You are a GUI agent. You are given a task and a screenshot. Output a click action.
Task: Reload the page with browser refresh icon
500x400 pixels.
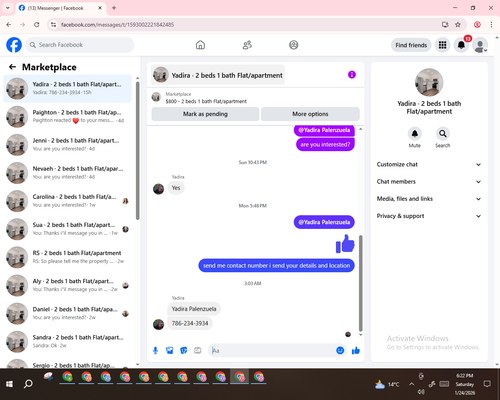click(x=37, y=25)
